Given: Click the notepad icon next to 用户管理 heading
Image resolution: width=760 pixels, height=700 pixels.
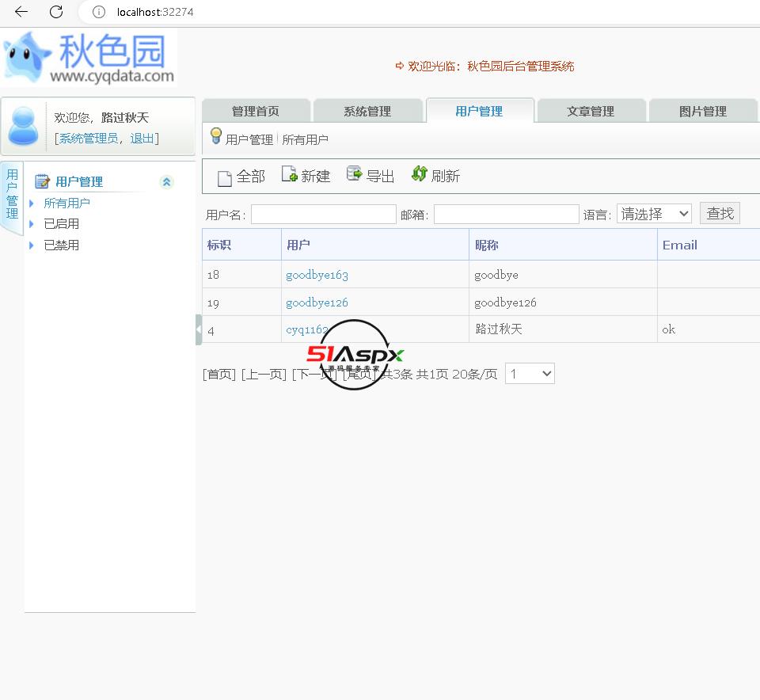Looking at the screenshot, I should 42,181.
